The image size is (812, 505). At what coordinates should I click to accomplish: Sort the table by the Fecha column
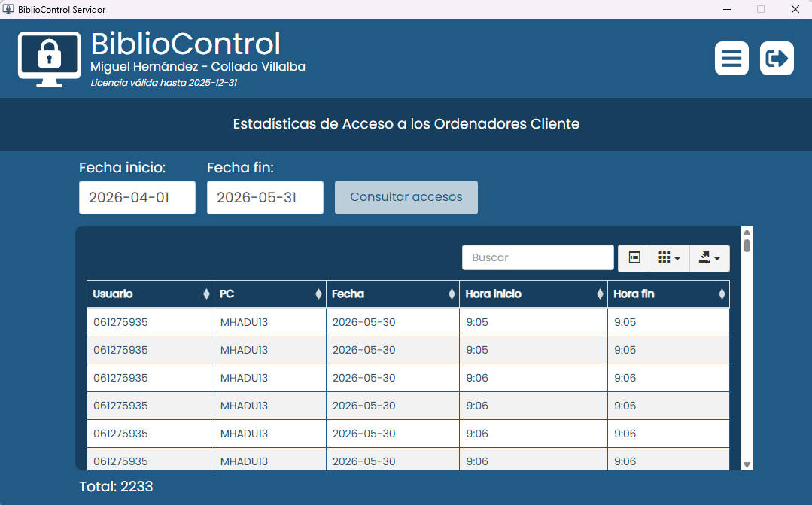pos(393,294)
